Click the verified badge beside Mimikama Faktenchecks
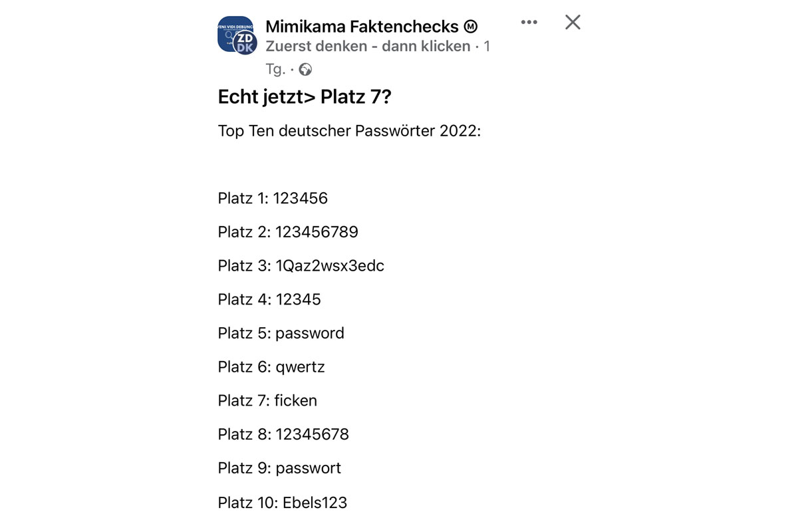Image resolution: width=798 pixels, height=532 pixels. coord(471,27)
